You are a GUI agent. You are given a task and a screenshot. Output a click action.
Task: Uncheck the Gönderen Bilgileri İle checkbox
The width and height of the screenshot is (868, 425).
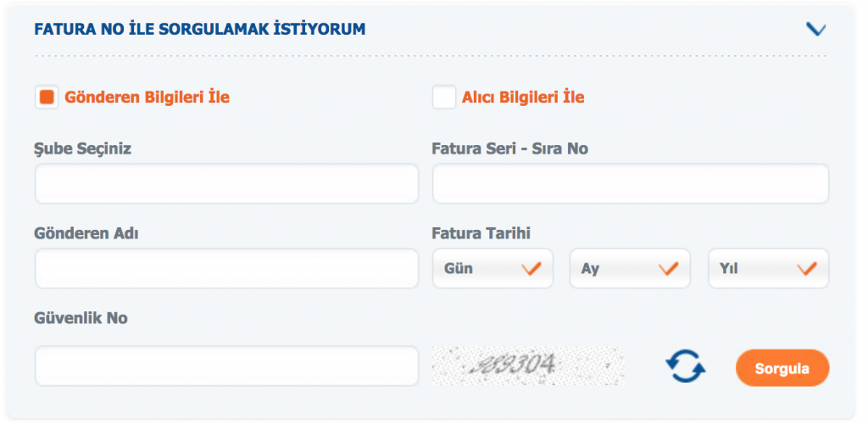click(x=47, y=98)
